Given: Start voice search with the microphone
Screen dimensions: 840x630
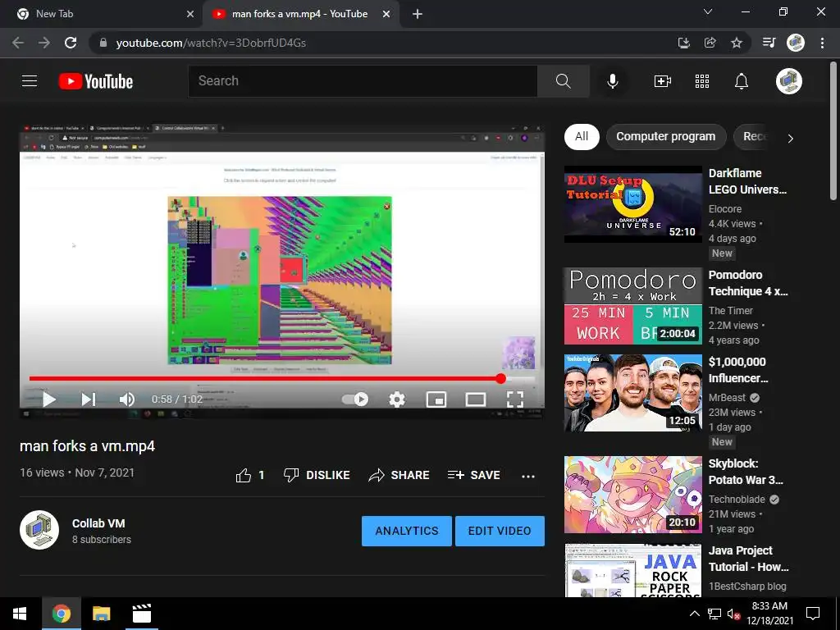Looking at the screenshot, I should tap(612, 81).
